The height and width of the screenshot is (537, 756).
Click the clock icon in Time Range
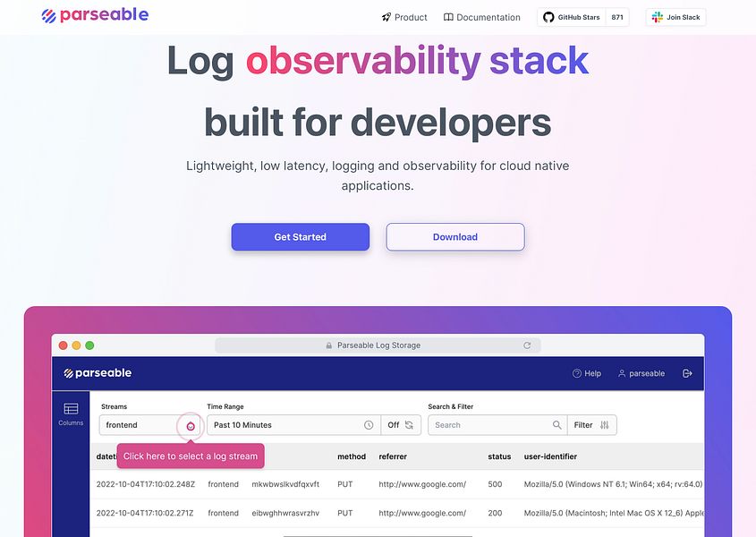369,425
